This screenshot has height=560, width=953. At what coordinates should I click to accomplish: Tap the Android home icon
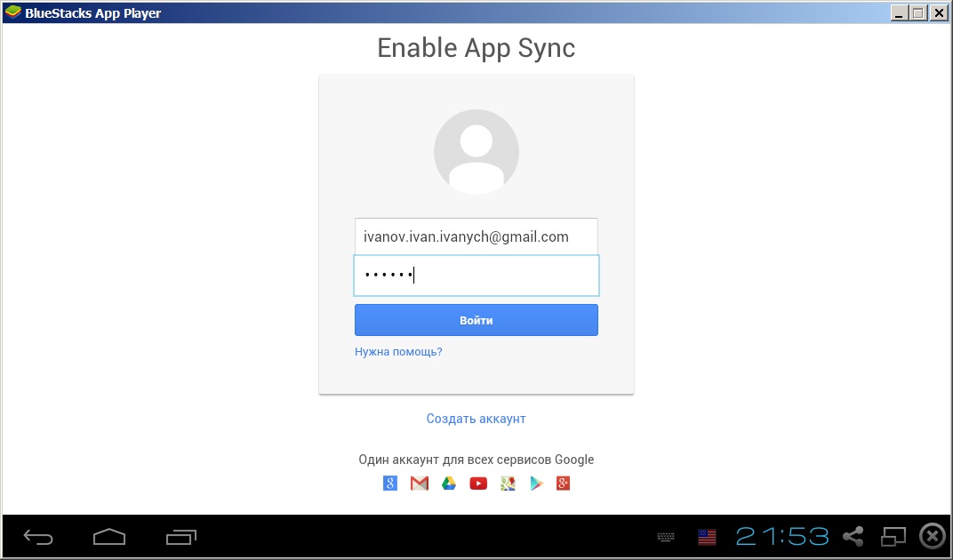pos(109,537)
